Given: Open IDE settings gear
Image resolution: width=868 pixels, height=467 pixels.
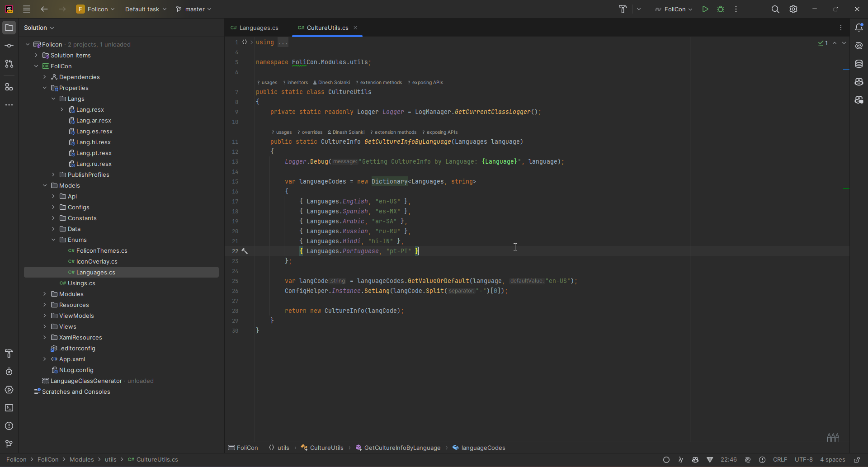Looking at the screenshot, I should coord(793,9).
